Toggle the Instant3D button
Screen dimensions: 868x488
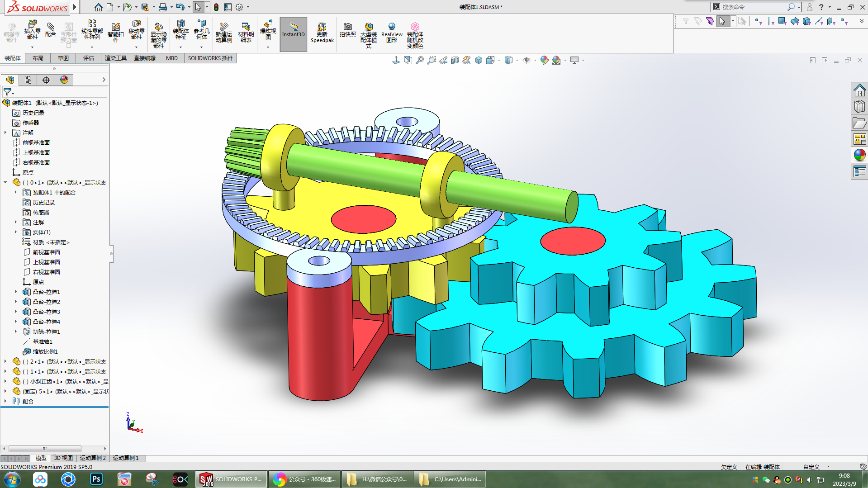pyautogui.click(x=294, y=34)
